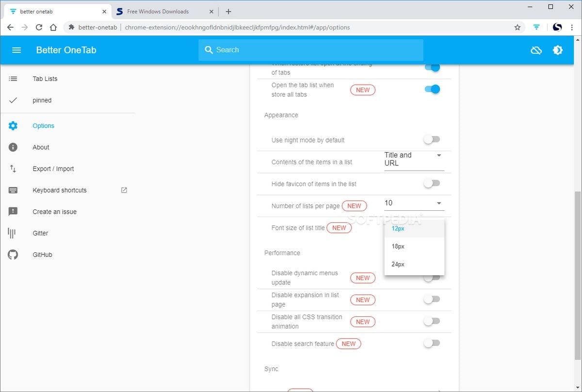Click the Softpedia extension icon in toolbar
The image size is (582, 392).
coord(557,27)
